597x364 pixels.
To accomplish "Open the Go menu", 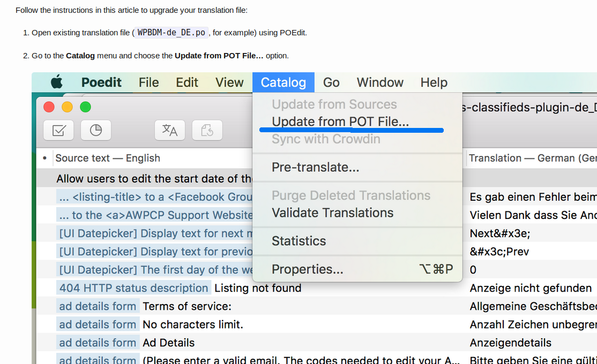I will 331,82.
